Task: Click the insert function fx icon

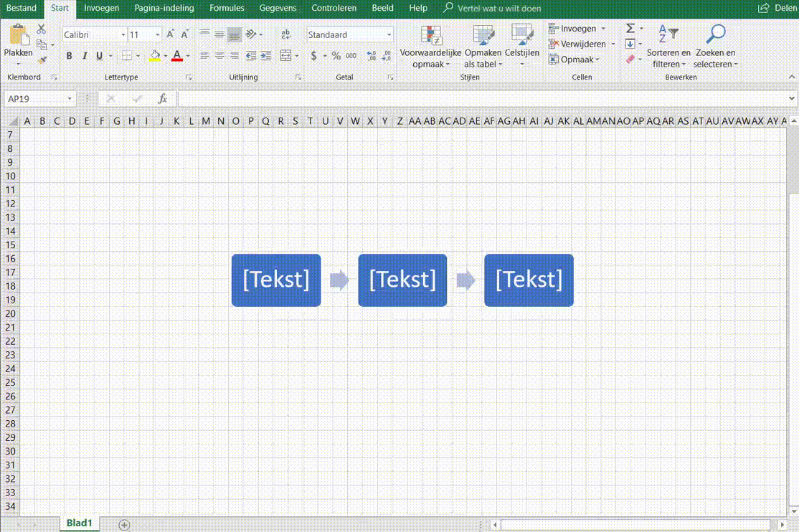Action: tap(162, 99)
